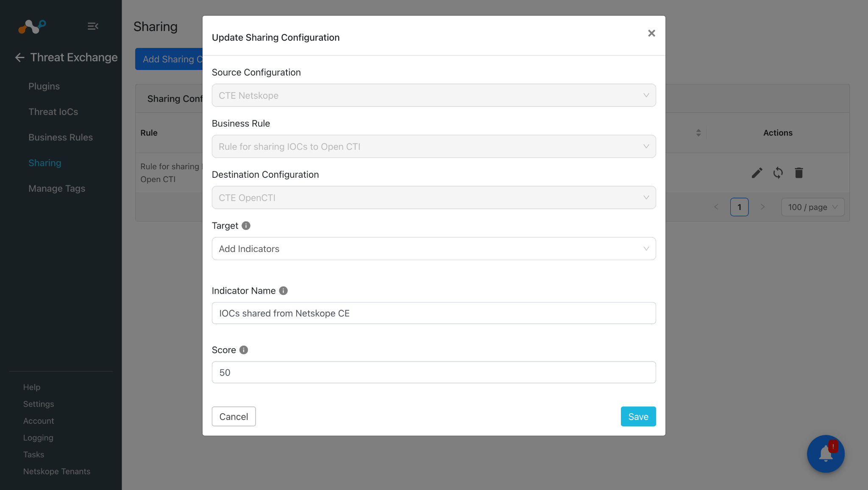This screenshot has height=490, width=868.
Task: Expand the Destination Configuration dropdown
Action: 434,198
